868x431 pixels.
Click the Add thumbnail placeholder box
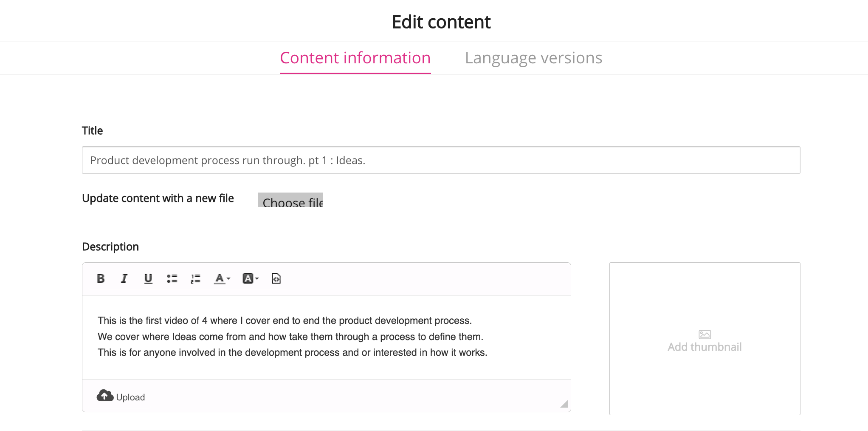click(x=705, y=339)
